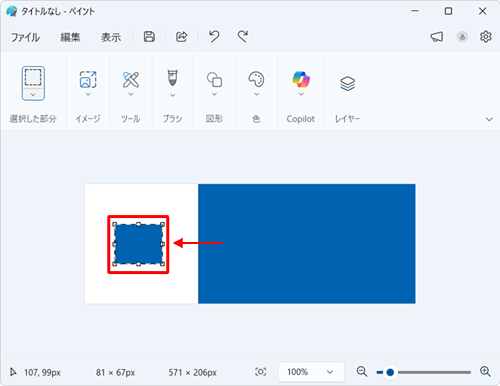Click the Copilot icon
500x386 pixels.
[301, 79]
